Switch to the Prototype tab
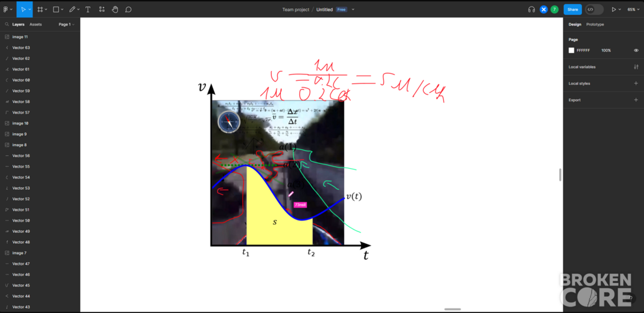Screen dimensions: 644x313 pyautogui.click(x=594, y=24)
